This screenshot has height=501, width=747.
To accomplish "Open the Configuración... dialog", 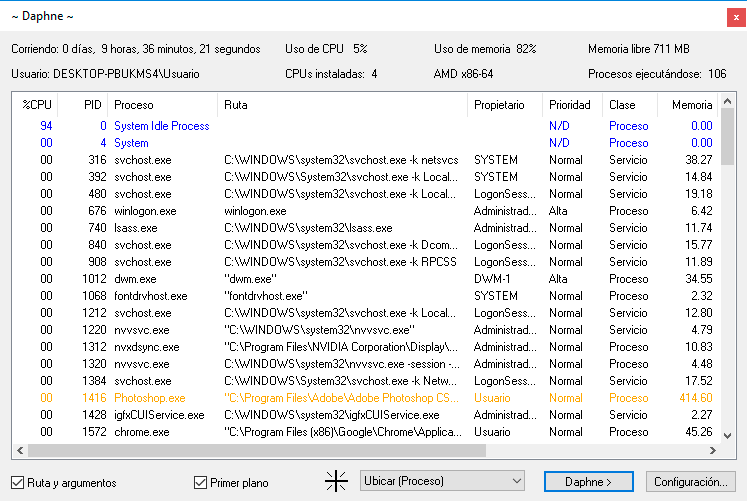I will tap(691, 481).
